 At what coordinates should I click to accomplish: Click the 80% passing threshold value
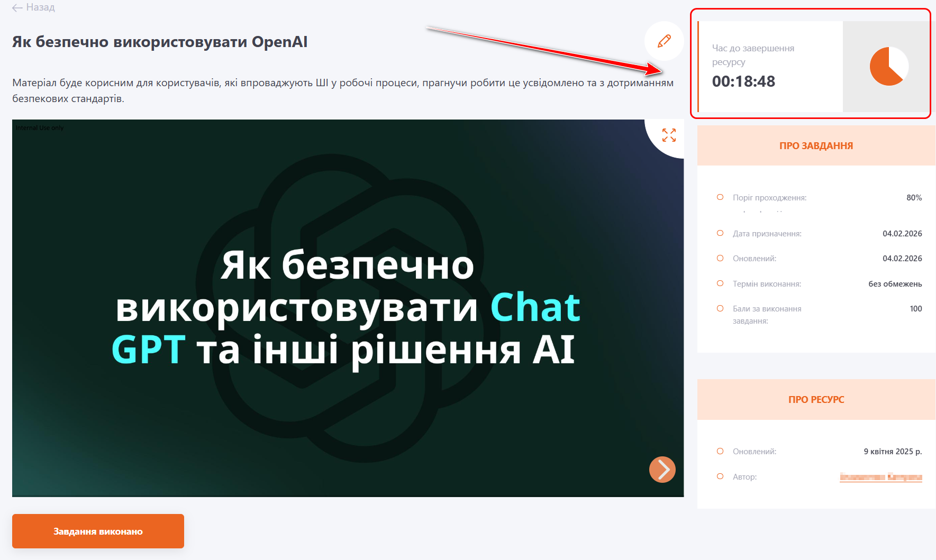pos(914,198)
